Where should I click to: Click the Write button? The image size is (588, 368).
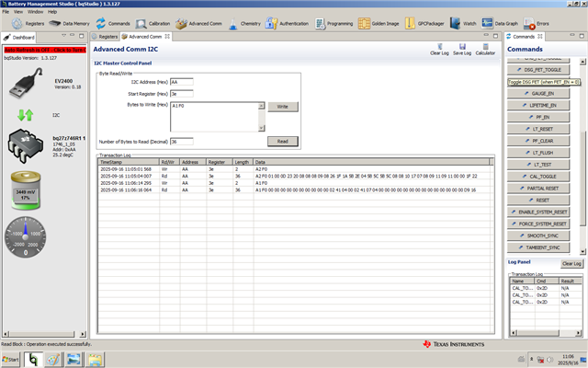(283, 107)
